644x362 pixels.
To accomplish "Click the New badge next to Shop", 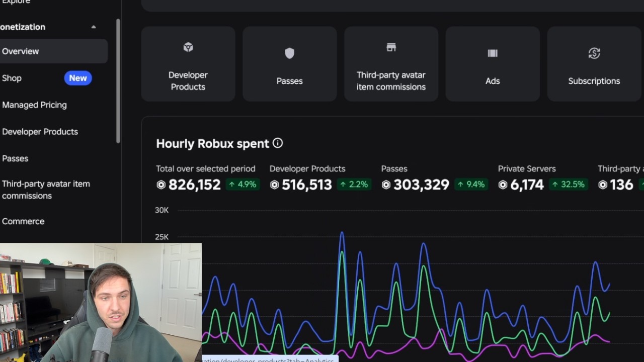I will click(78, 78).
